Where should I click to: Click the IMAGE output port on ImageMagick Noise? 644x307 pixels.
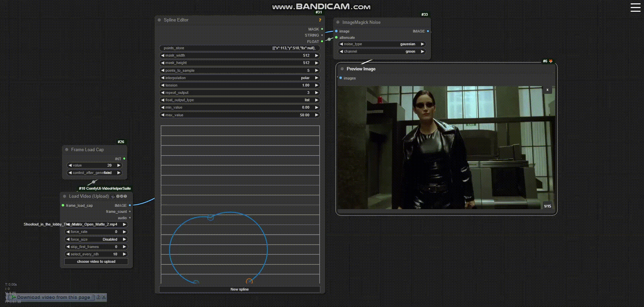click(x=428, y=31)
